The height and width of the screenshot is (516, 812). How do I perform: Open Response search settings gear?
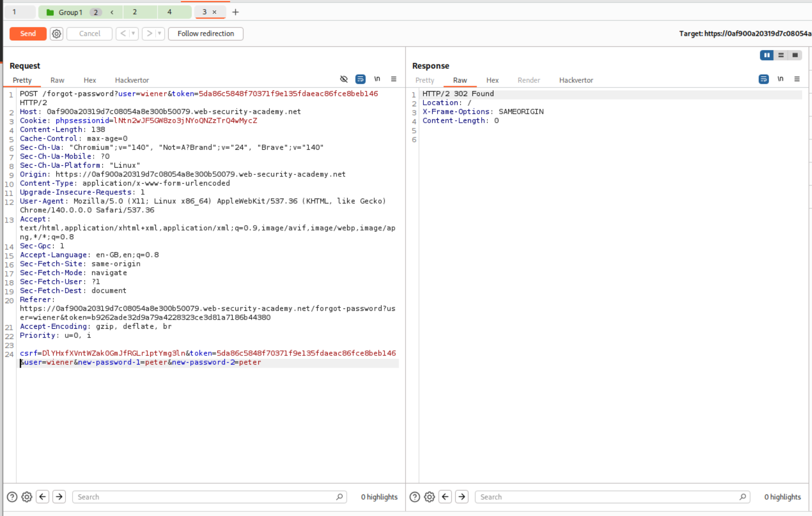coord(430,497)
